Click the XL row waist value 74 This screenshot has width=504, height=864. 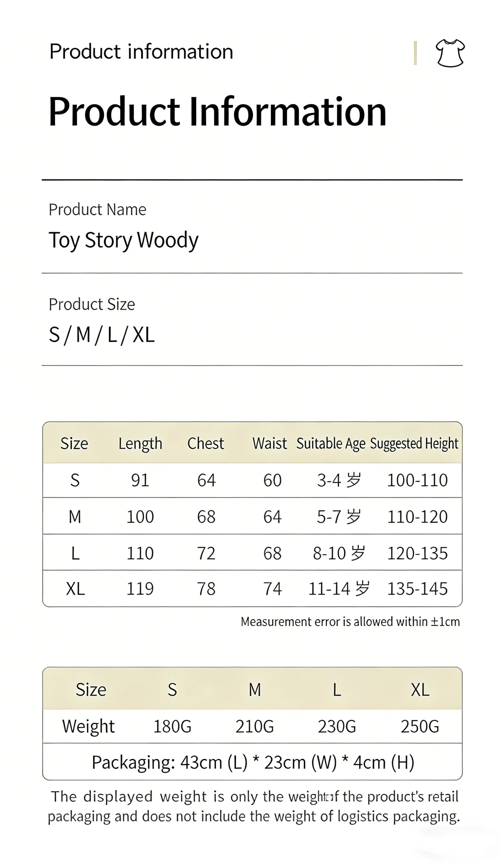pos(272,589)
